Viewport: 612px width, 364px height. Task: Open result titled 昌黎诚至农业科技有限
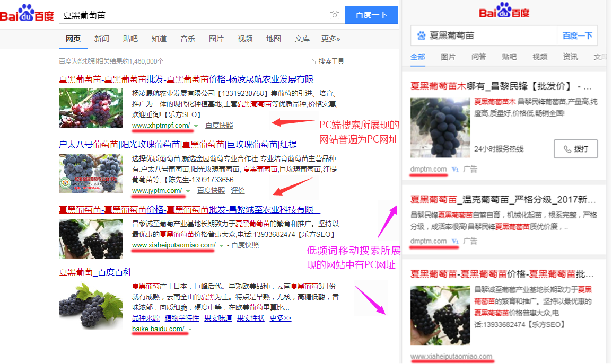coord(189,209)
